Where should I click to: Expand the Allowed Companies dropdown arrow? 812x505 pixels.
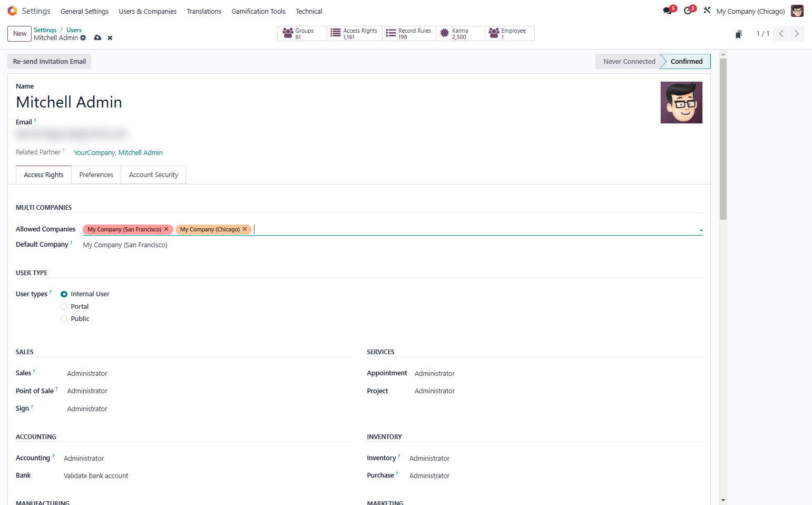pos(701,230)
